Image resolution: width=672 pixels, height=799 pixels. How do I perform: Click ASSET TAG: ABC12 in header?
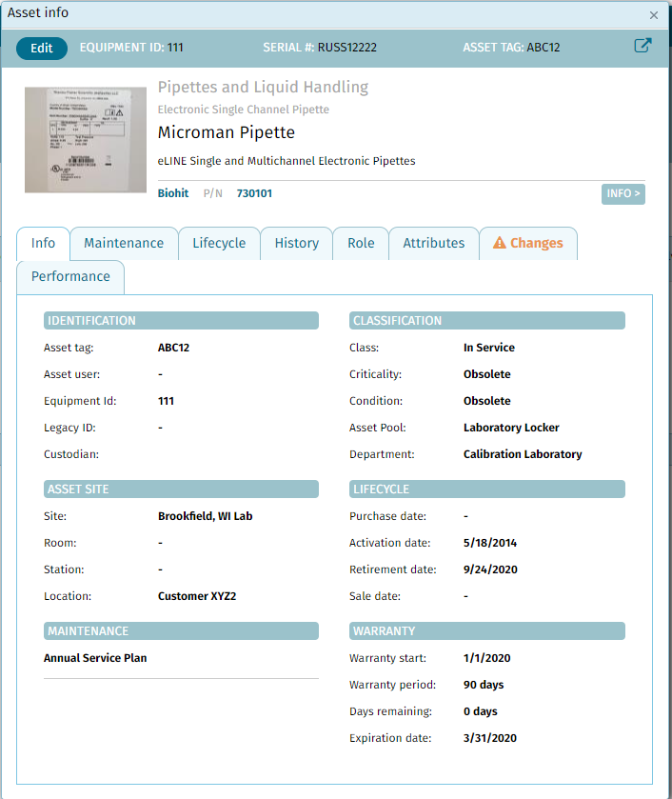click(511, 48)
